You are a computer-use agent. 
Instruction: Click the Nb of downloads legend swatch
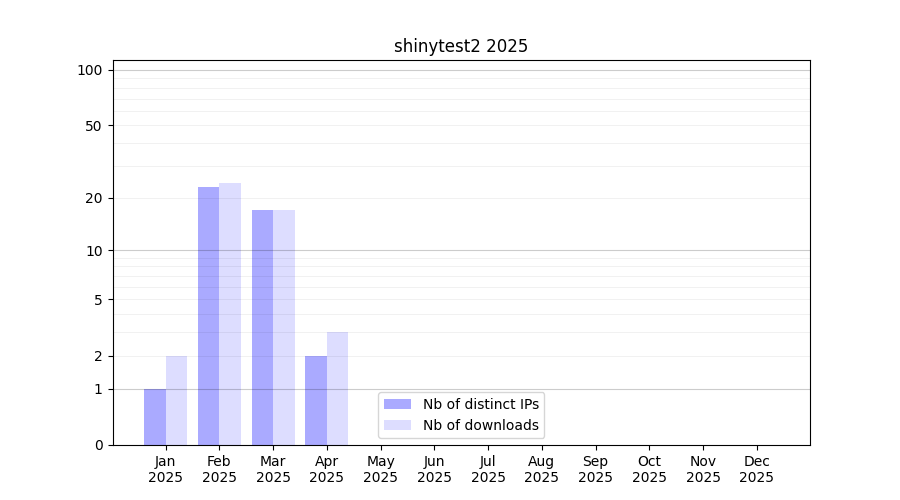click(397, 425)
